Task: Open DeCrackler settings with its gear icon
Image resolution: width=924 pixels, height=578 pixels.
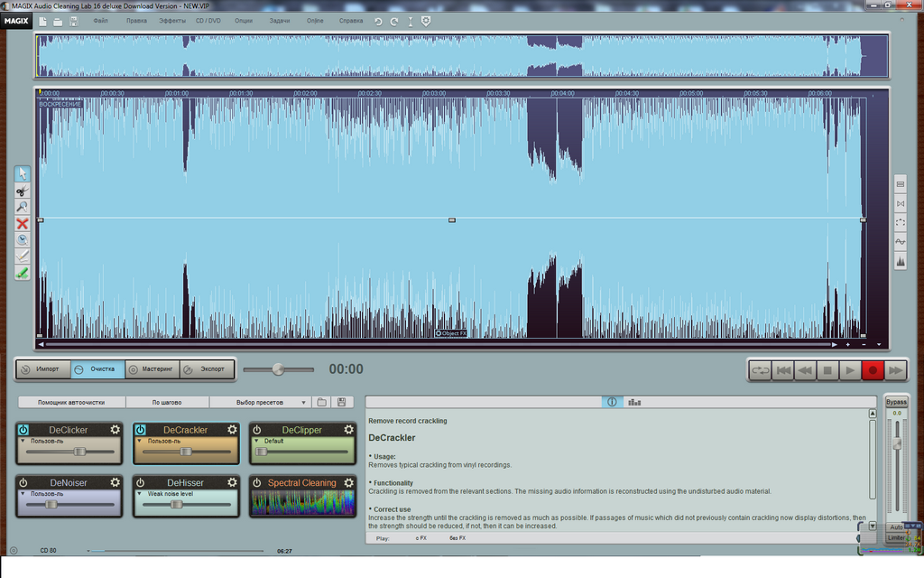Action: (x=232, y=429)
